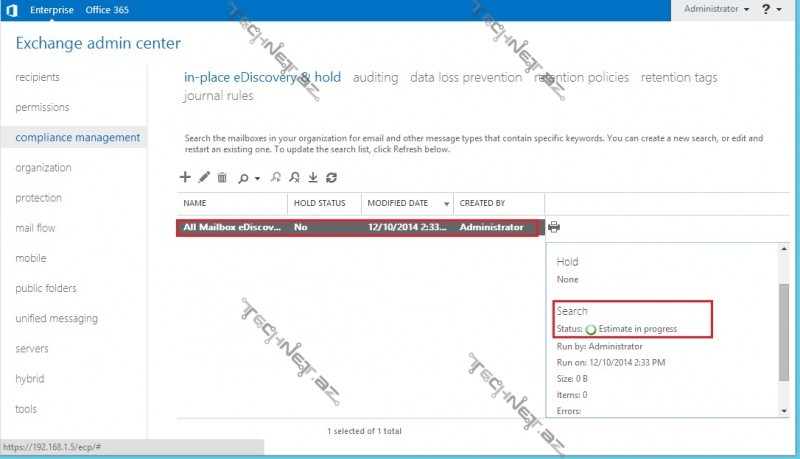Open data loss prevention tab

(x=466, y=77)
